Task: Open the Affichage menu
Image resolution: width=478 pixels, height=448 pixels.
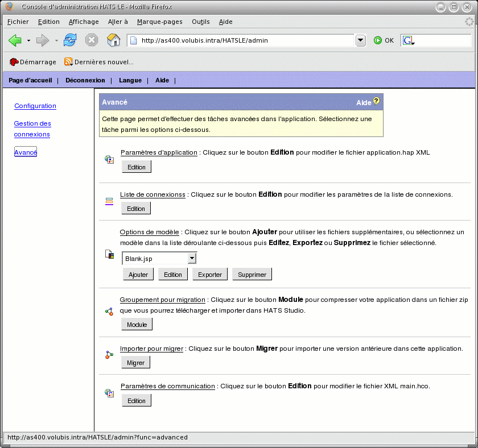Action: pos(84,22)
